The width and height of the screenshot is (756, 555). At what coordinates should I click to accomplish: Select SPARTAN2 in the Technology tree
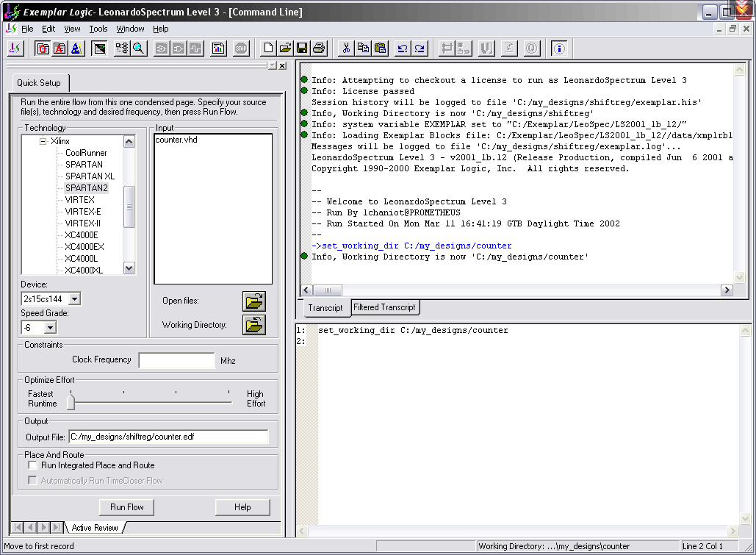click(x=87, y=188)
